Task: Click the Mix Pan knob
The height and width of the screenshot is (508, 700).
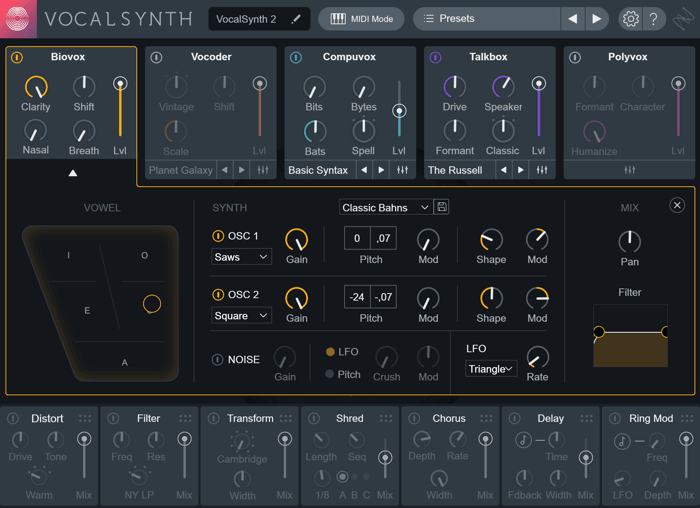Action: click(x=629, y=242)
